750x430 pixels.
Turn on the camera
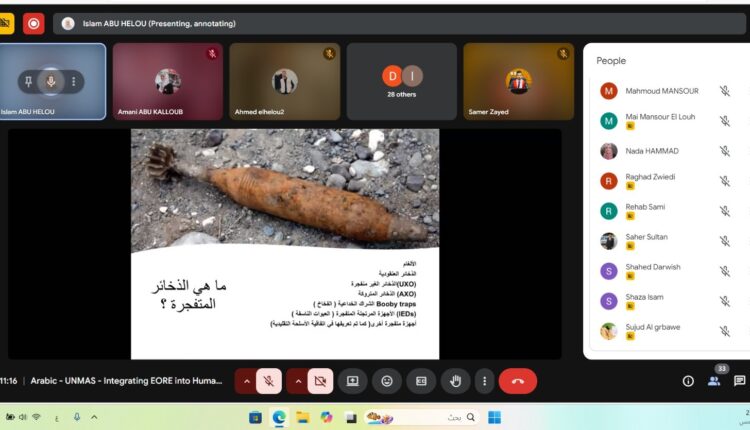(320, 381)
